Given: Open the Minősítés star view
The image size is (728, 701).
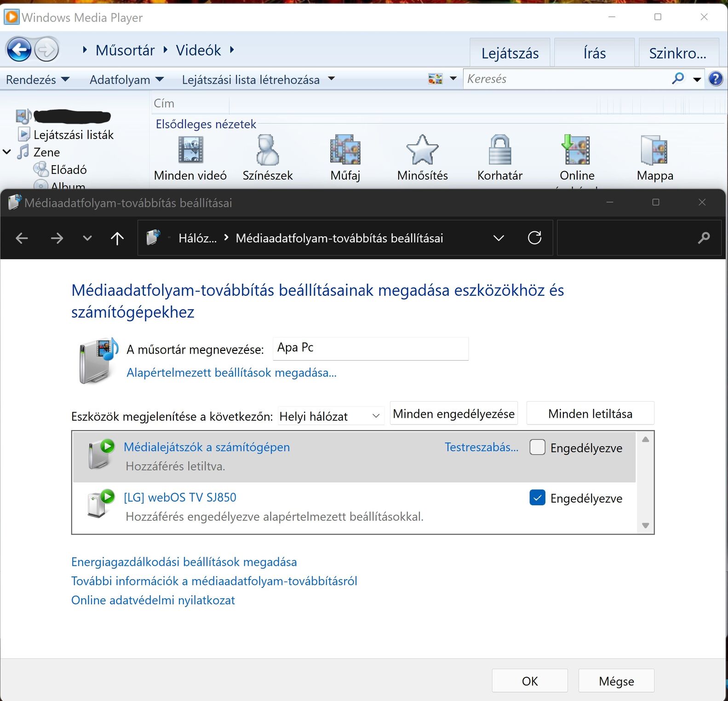Looking at the screenshot, I should (423, 158).
